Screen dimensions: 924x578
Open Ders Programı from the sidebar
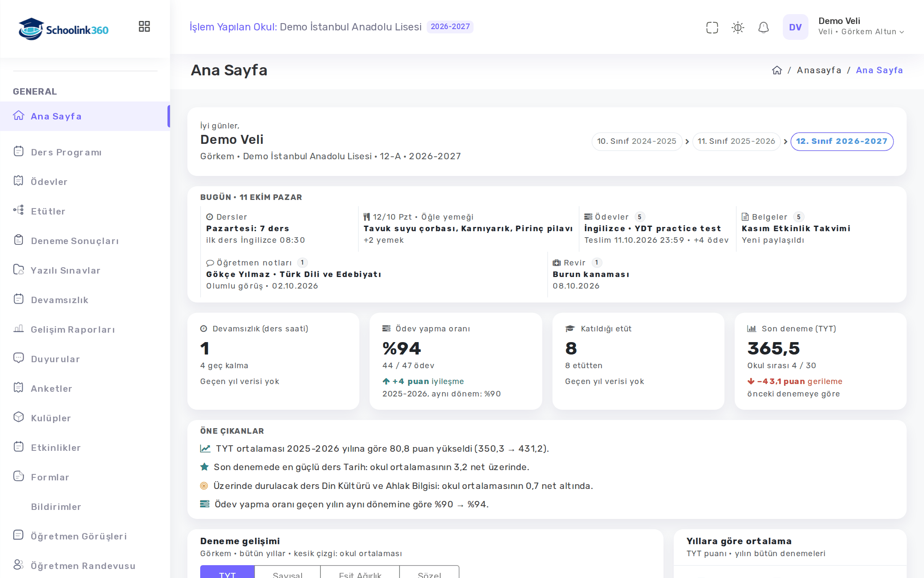pos(85,152)
